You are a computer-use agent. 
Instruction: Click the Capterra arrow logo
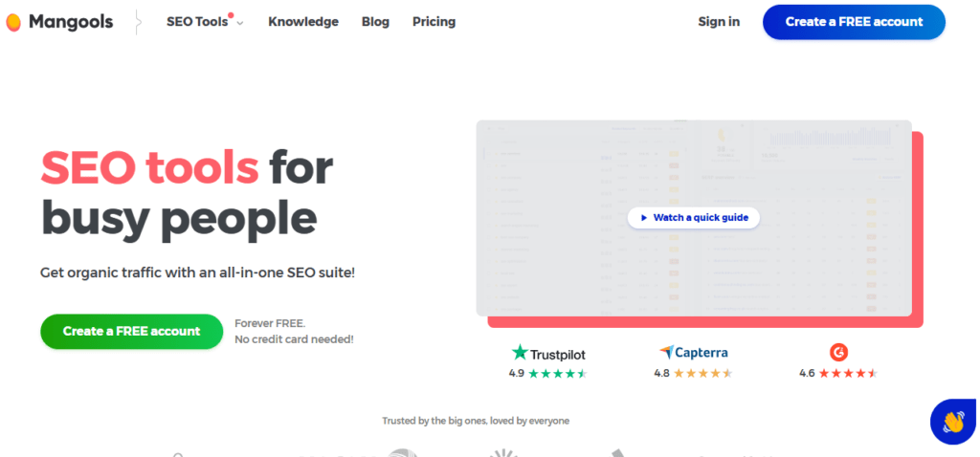pyautogui.click(x=666, y=352)
